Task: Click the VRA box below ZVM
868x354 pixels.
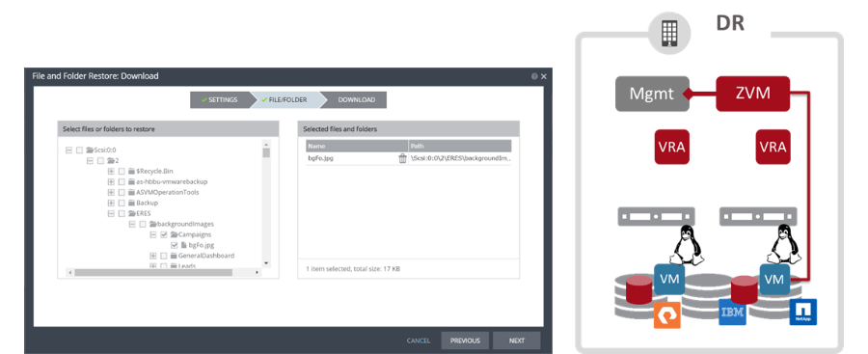Action: pyautogui.click(x=773, y=147)
